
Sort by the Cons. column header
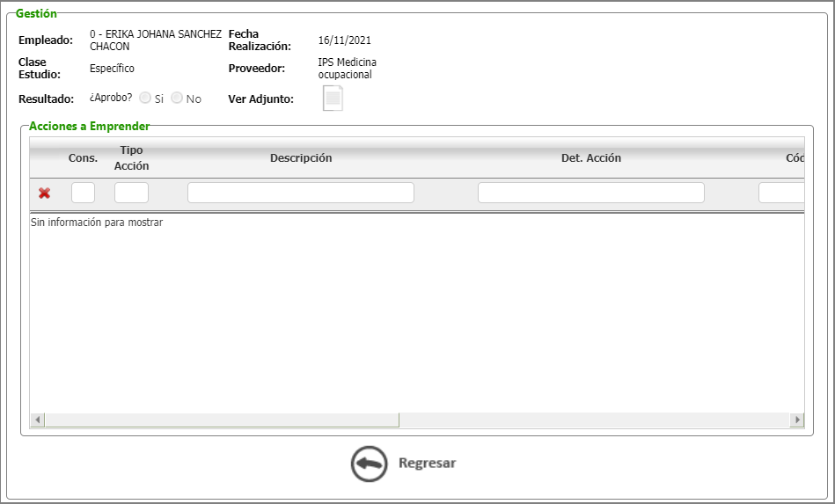pos(83,158)
